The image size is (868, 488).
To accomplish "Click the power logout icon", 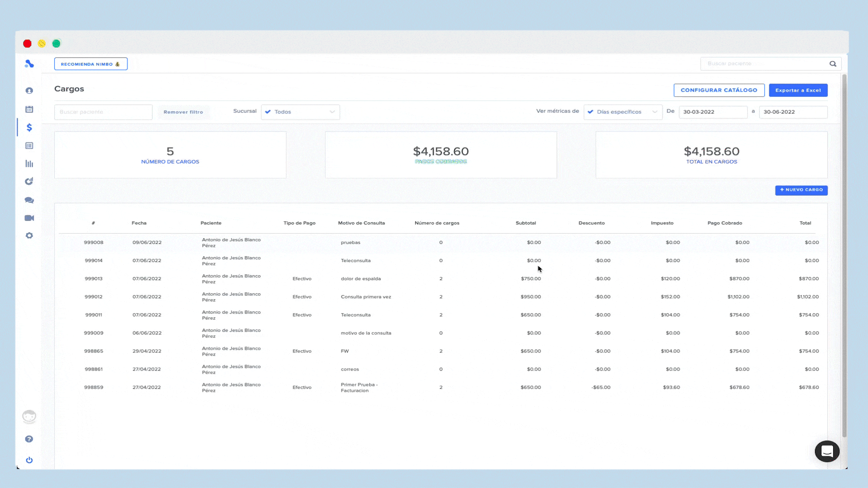I will tap(29, 460).
